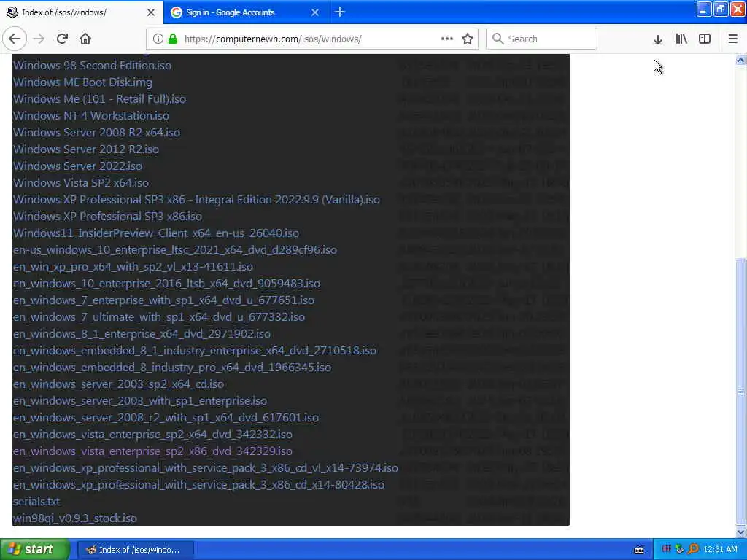747x560 pixels.
Task: Download en_windows_7_enterprise_with_sp1 iso
Action: (x=163, y=300)
